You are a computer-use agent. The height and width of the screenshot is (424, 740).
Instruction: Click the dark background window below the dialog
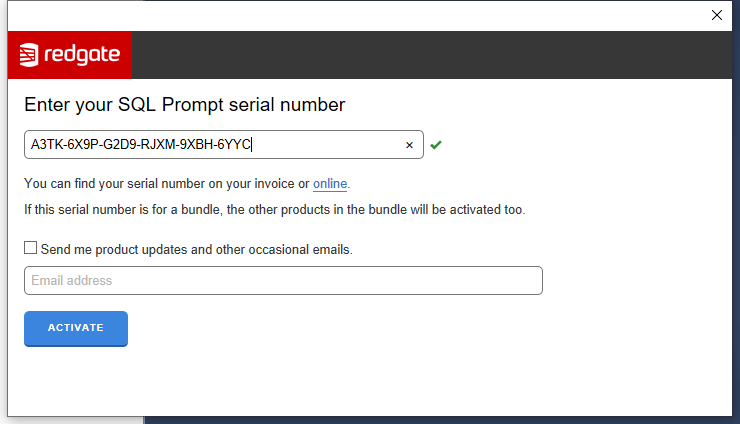[x=440, y=419]
